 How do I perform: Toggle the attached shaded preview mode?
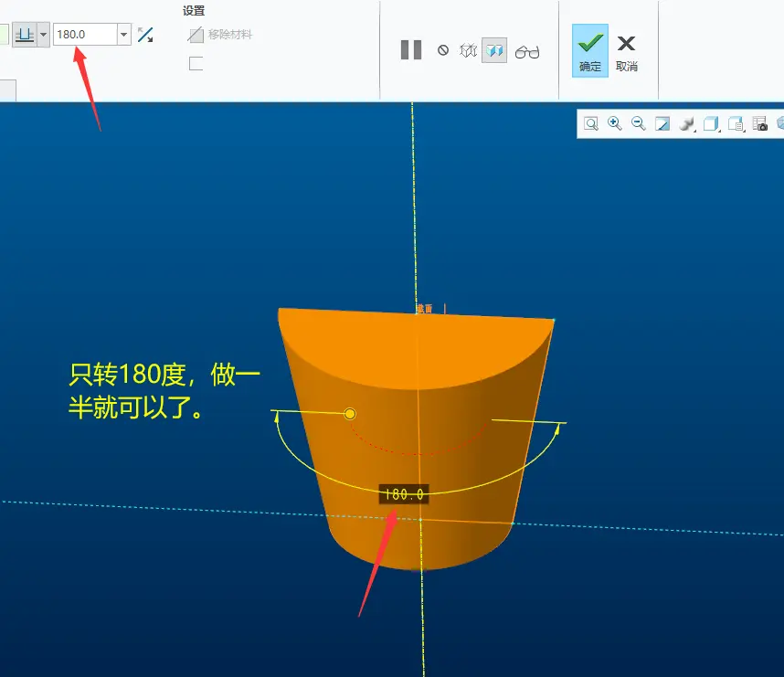[494, 50]
